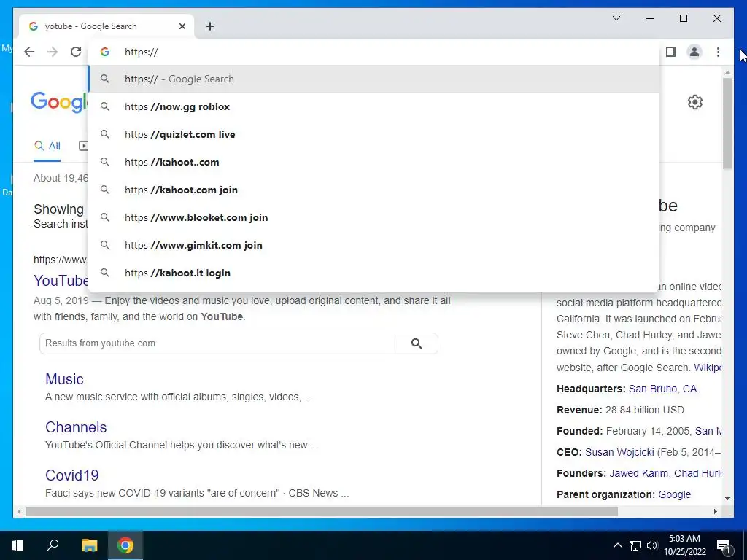Close the 'yotube - Google Search' tab
747x560 pixels.
pyautogui.click(x=182, y=26)
